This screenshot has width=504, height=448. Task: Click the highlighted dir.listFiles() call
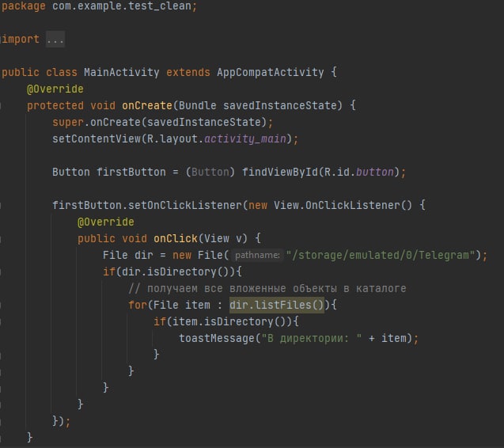277,305
